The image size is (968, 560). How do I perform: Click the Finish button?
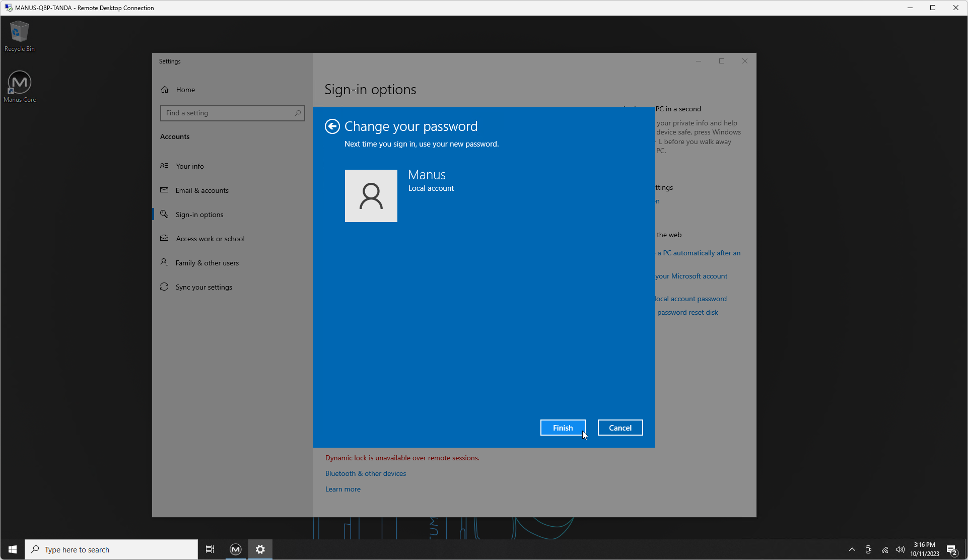pyautogui.click(x=563, y=428)
